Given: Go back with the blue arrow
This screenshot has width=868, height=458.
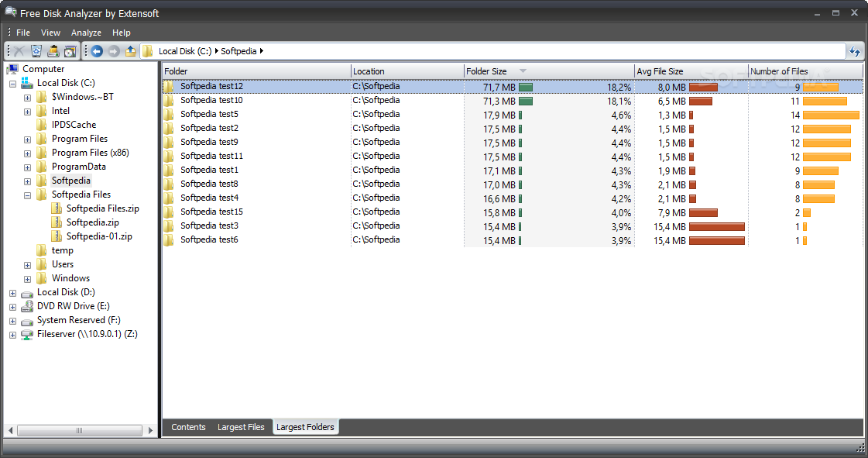Looking at the screenshot, I should [x=97, y=51].
